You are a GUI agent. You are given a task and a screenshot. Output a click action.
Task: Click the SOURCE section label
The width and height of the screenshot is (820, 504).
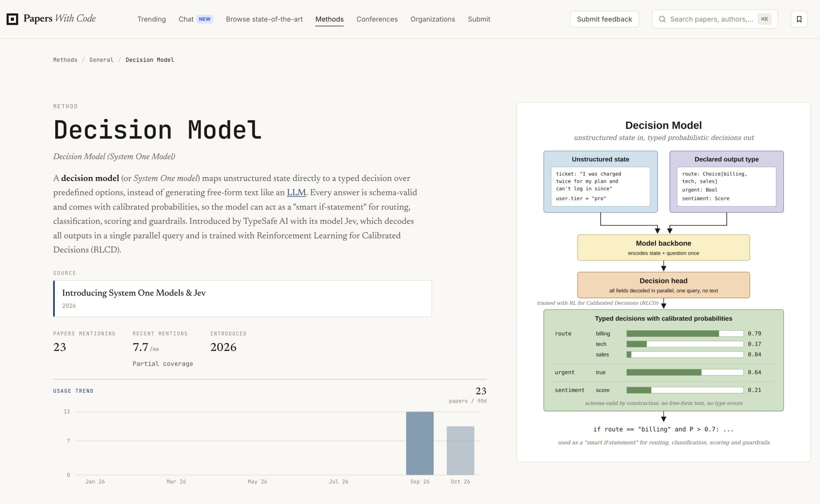point(64,273)
